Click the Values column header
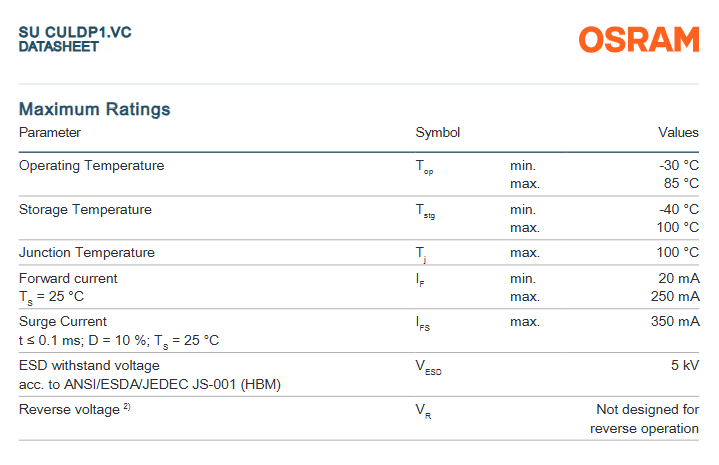719x465 pixels. [678, 132]
